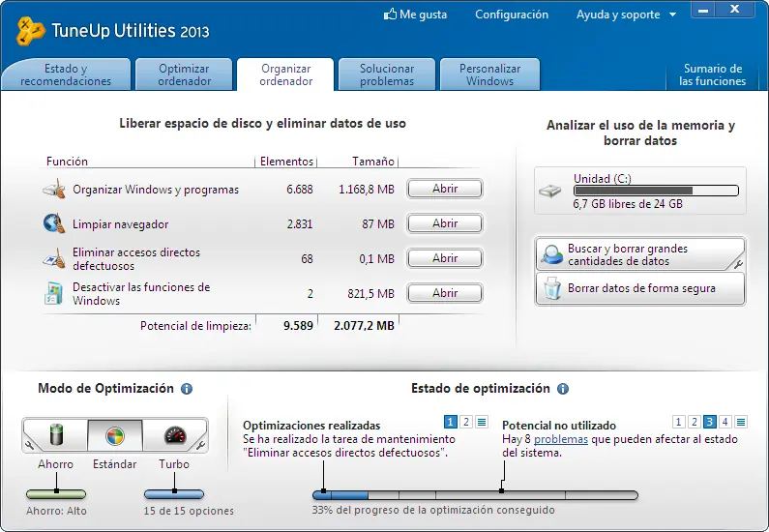Click the 2.077,2 MB total size value
The height and width of the screenshot is (532, 769).
click(364, 326)
